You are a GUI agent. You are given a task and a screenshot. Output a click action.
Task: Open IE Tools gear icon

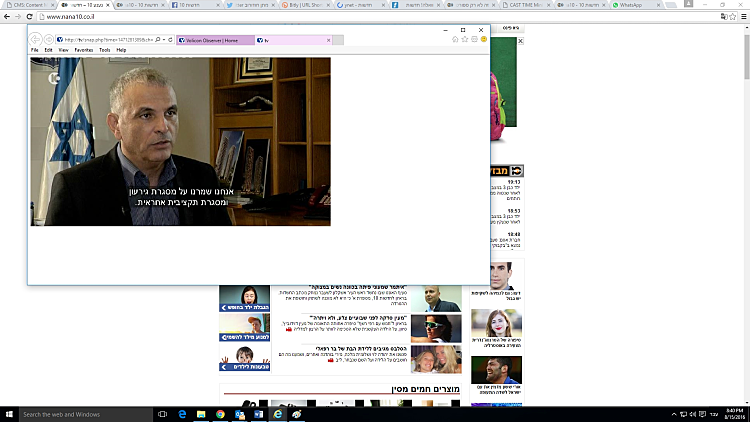pyautogui.click(x=474, y=39)
